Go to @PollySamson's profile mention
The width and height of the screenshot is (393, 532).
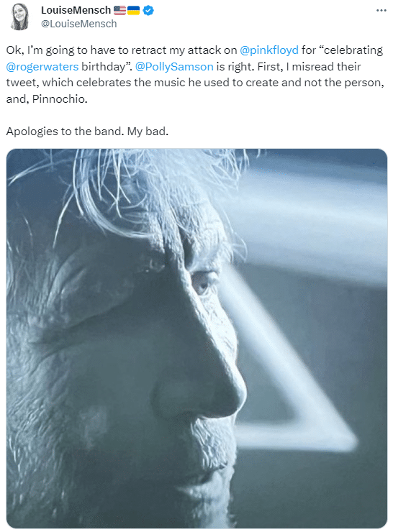click(x=174, y=66)
